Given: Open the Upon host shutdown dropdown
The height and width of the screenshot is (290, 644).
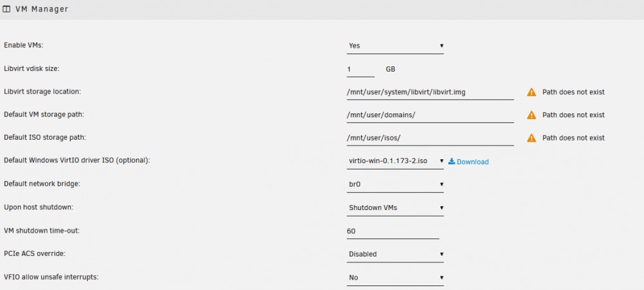Looking at the screenshot, I should pos(395,208).
